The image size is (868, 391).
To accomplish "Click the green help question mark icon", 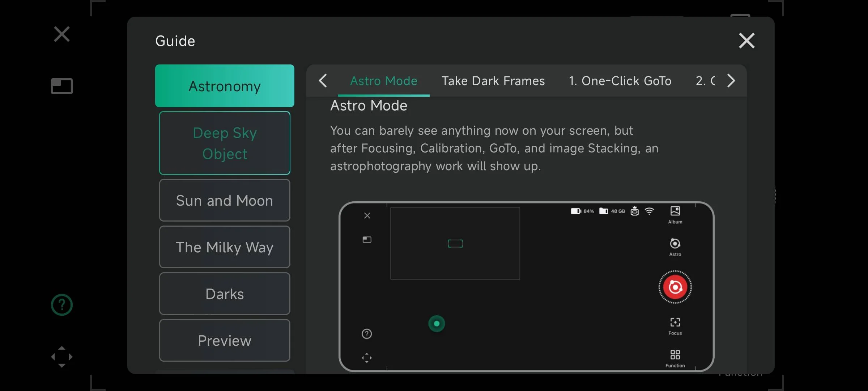I will pos(62,305).
